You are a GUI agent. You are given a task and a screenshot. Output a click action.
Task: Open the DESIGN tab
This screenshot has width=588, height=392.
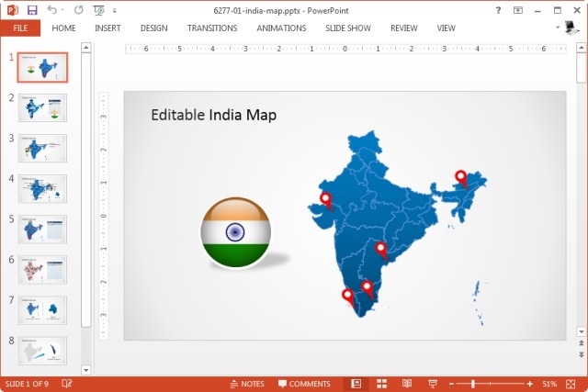tap(153, 28)
